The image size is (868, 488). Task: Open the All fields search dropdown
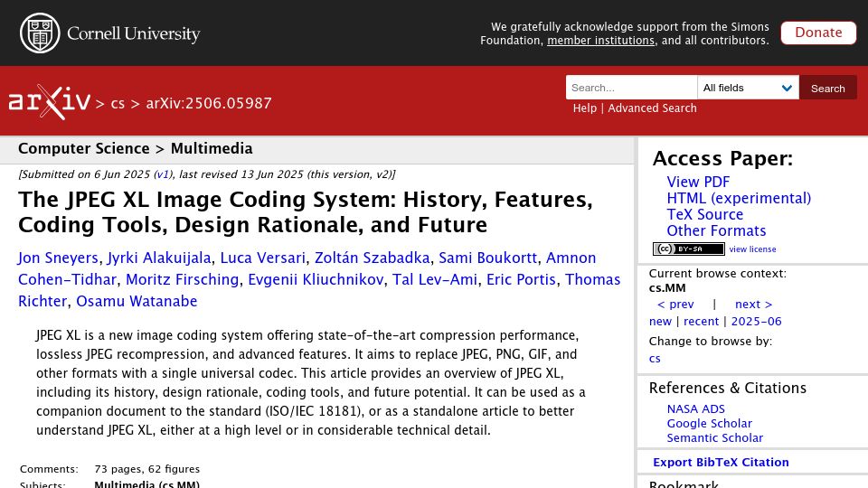click(x=748, y=88)
